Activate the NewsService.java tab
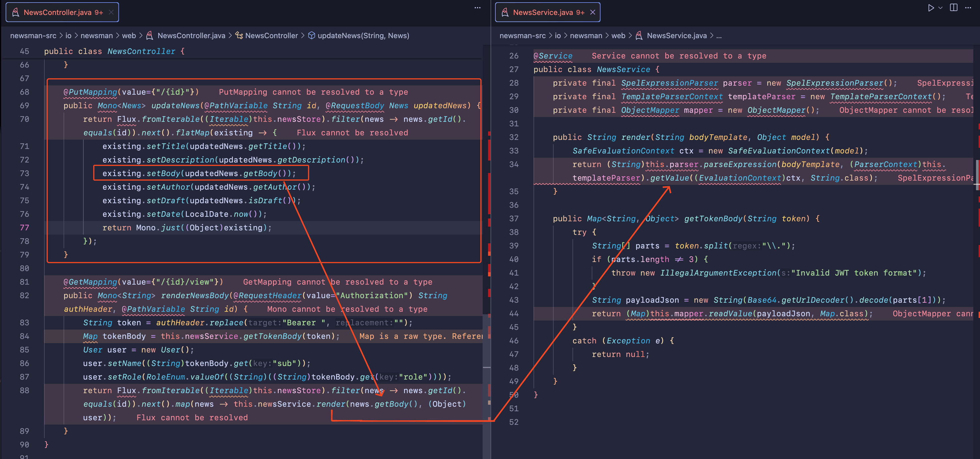980x459 pixels. click(543, 12)
